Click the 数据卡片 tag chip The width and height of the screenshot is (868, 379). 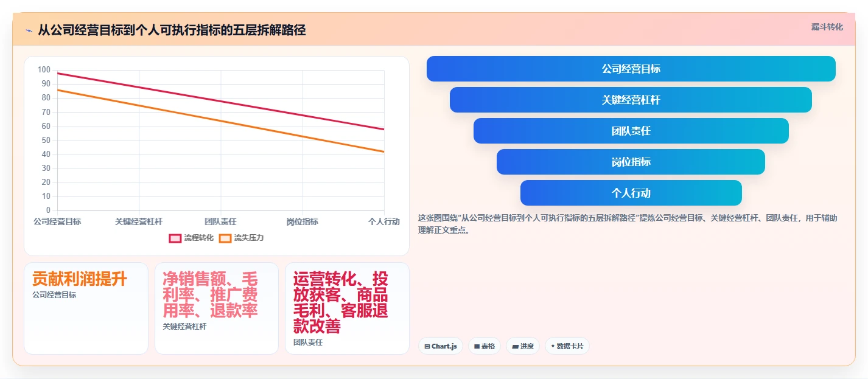(567, 346)
